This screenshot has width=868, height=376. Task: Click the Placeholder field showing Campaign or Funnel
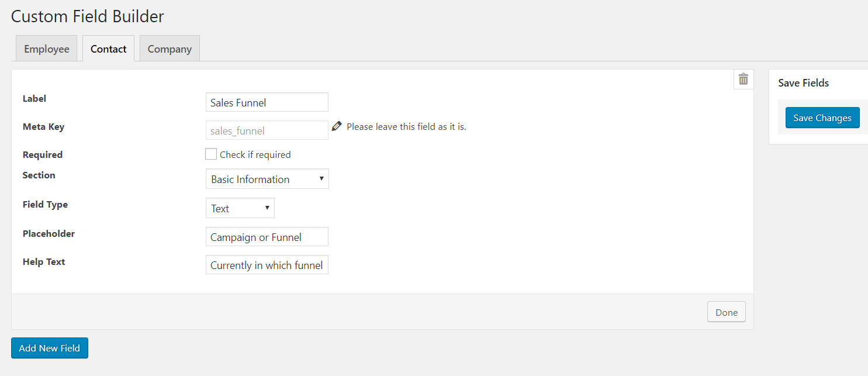click(x=267, y=236)
